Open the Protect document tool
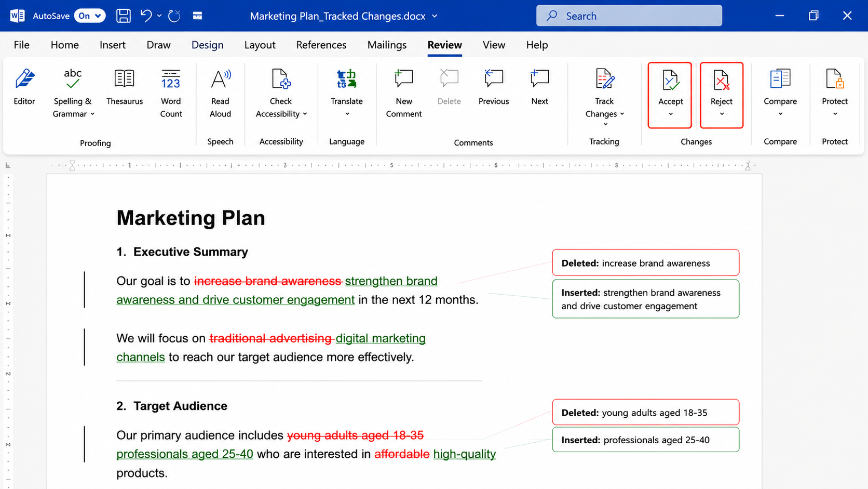The image size is (868, 489). point(835,87)
